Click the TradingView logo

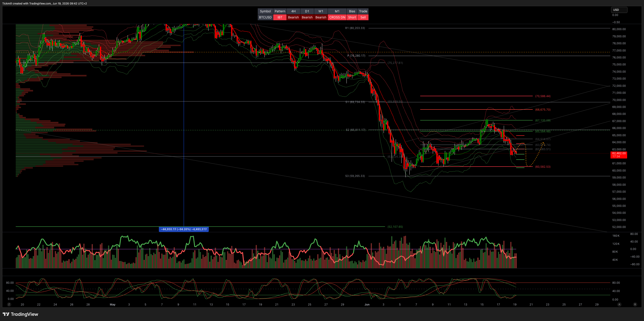20,314
